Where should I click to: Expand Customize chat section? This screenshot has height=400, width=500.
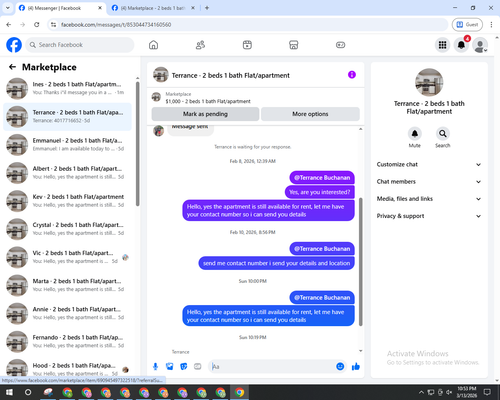click(429, 164)
